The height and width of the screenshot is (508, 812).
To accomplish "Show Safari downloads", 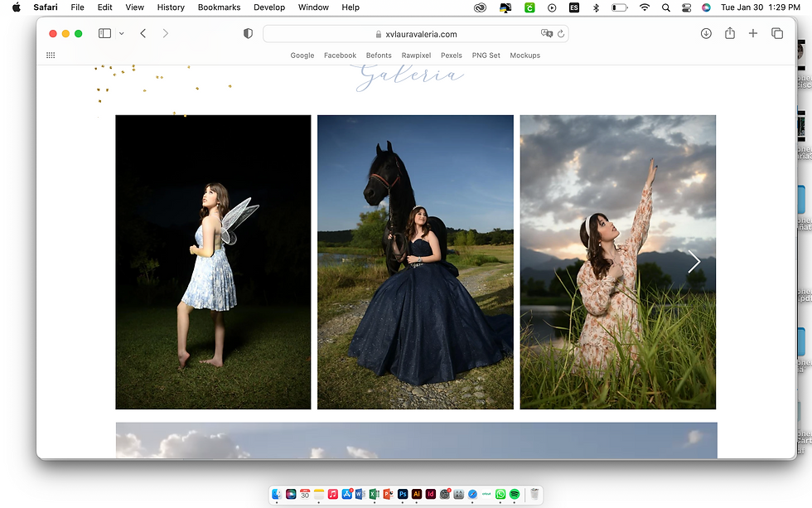I will (706, 34).
